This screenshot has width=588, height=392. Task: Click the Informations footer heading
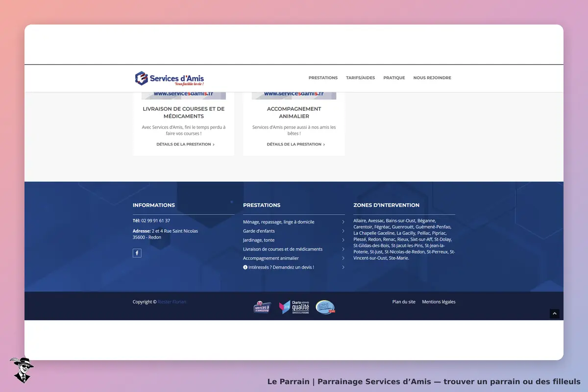[154, 205]
